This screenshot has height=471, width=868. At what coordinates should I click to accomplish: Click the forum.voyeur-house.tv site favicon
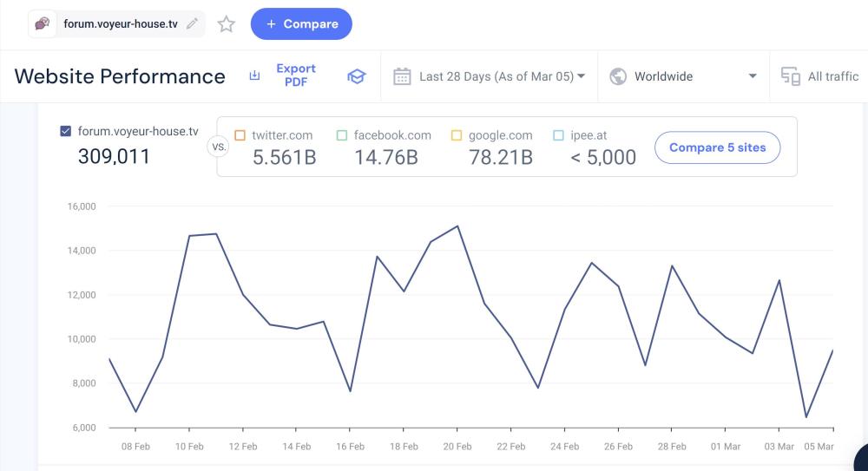click(42, 24)
